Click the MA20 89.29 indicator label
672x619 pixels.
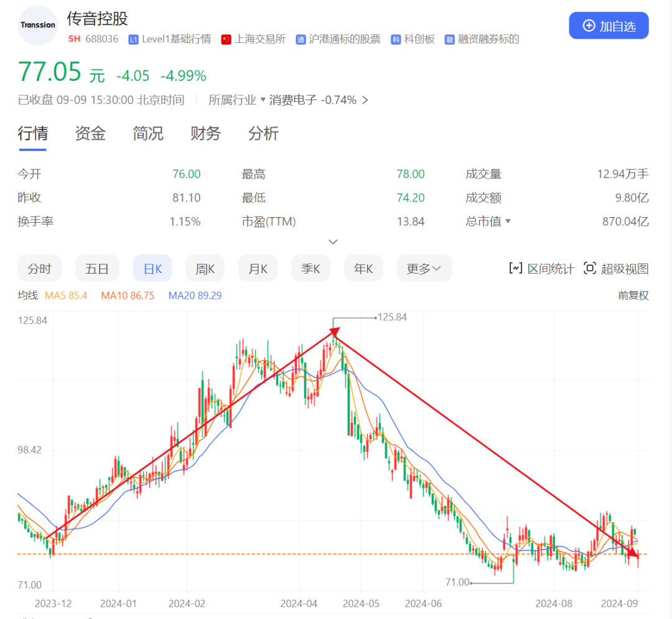click(x=195, y=296)
